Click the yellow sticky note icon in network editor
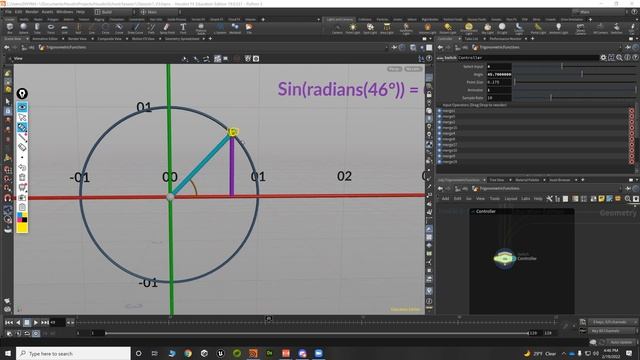Screen dimensions: 640x360 tap(601, 199)
